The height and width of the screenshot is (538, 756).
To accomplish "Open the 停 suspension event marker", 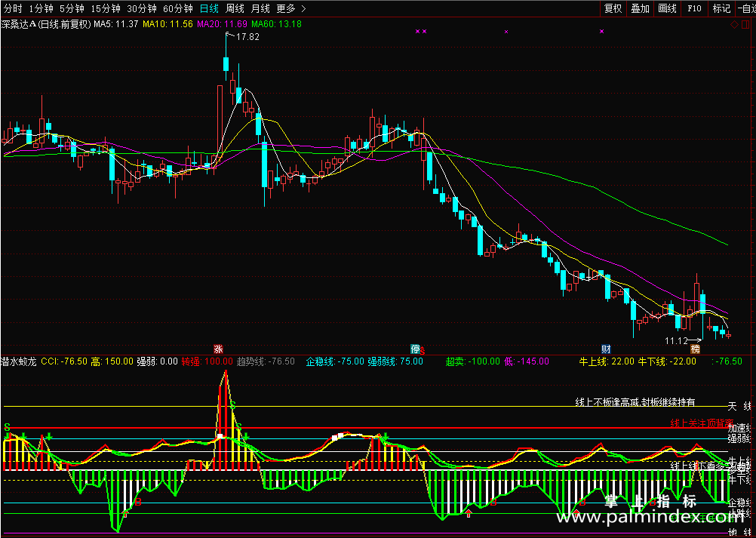I will click(415, 349).
